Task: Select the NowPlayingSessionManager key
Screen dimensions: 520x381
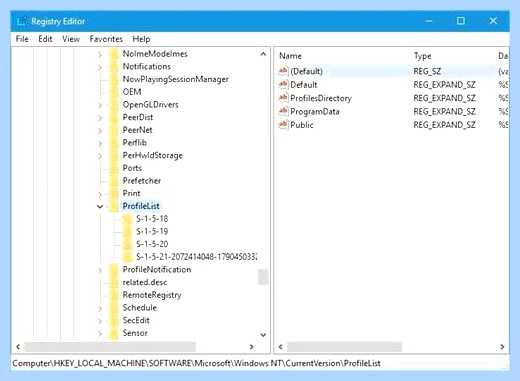Action: pos(176,79)
